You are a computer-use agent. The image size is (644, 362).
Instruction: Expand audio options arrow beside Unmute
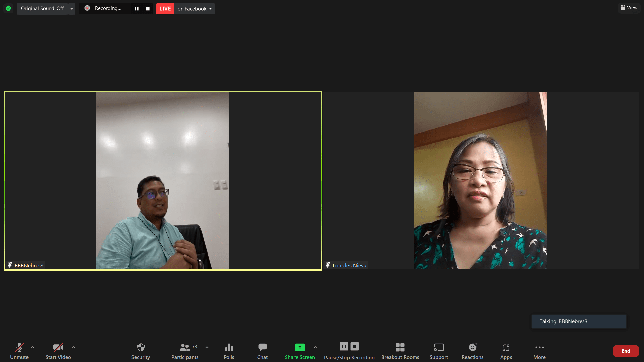[x=33, y=347]
